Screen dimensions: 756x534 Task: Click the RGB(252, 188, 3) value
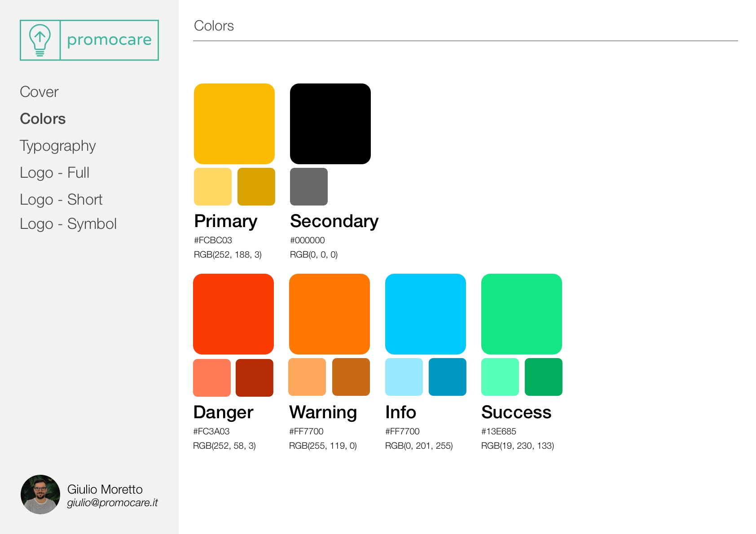(228, 254)
